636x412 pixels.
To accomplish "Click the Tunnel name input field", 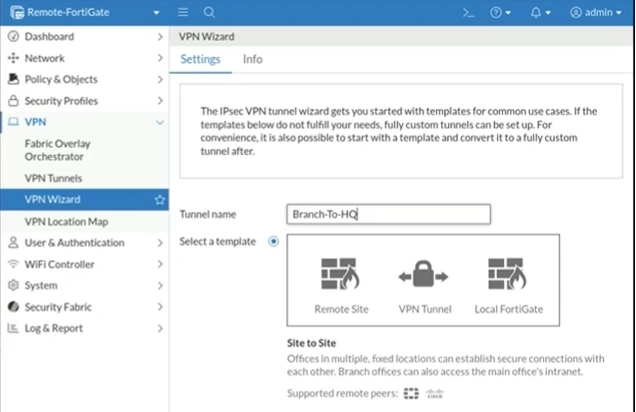I will [388, 214].
